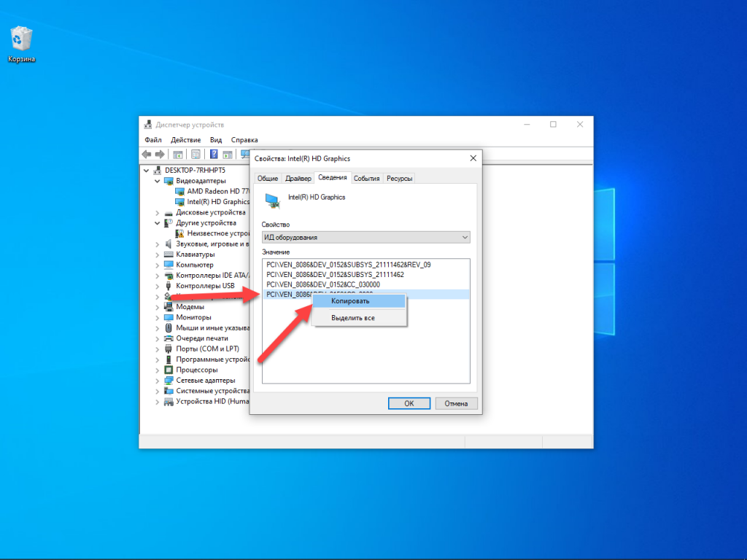Image resolution: width=747 pixels, height=560 pixels.
Task: Open the Свойство dropdown (ИД оборудования)
Action: click(x=365, y=237)
